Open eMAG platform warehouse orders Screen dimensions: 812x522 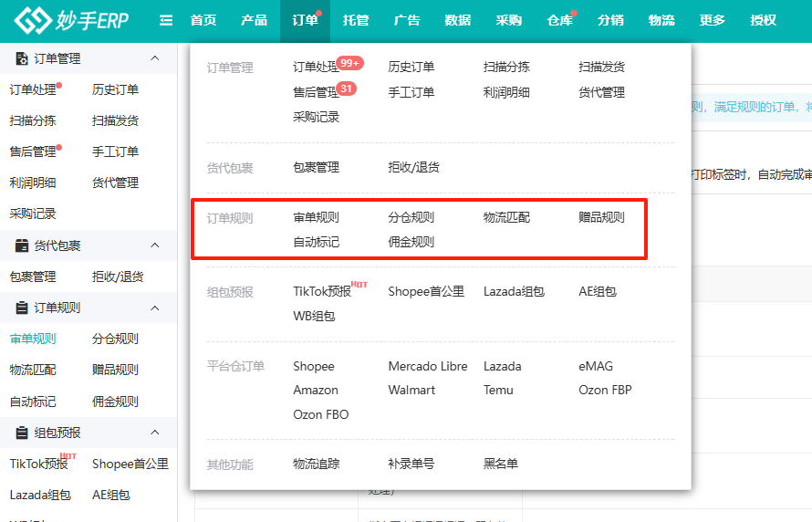(596, 366)
